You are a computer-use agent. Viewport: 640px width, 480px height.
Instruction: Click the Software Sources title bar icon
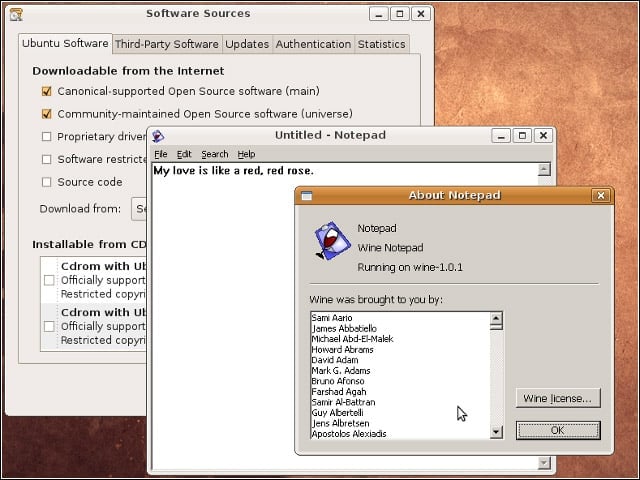point(16,14)
